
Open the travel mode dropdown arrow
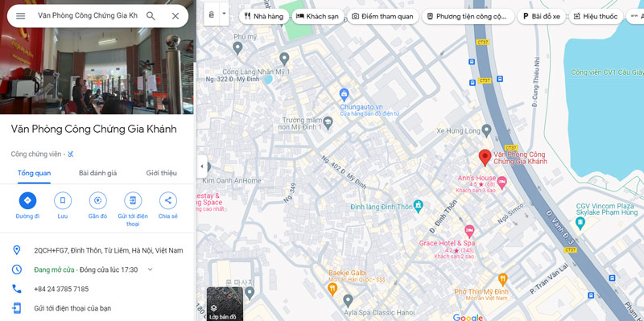pyautogui.click(x=225, y=14)
